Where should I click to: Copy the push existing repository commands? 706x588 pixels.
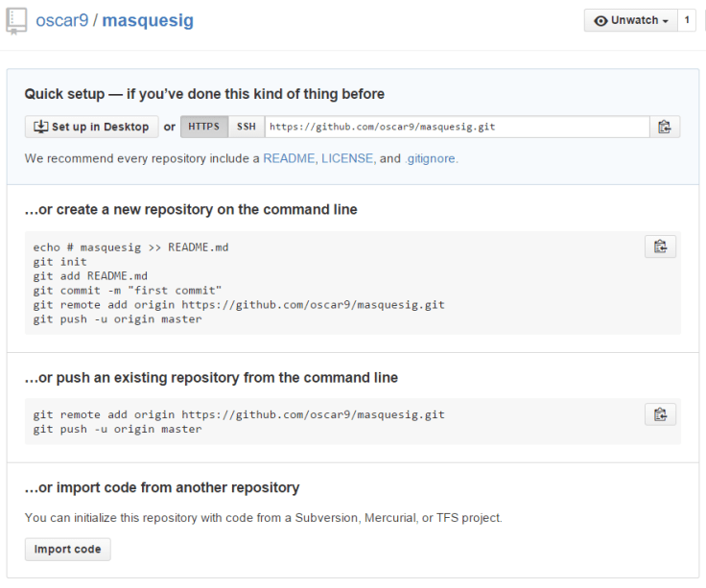(x=660, y=414)
